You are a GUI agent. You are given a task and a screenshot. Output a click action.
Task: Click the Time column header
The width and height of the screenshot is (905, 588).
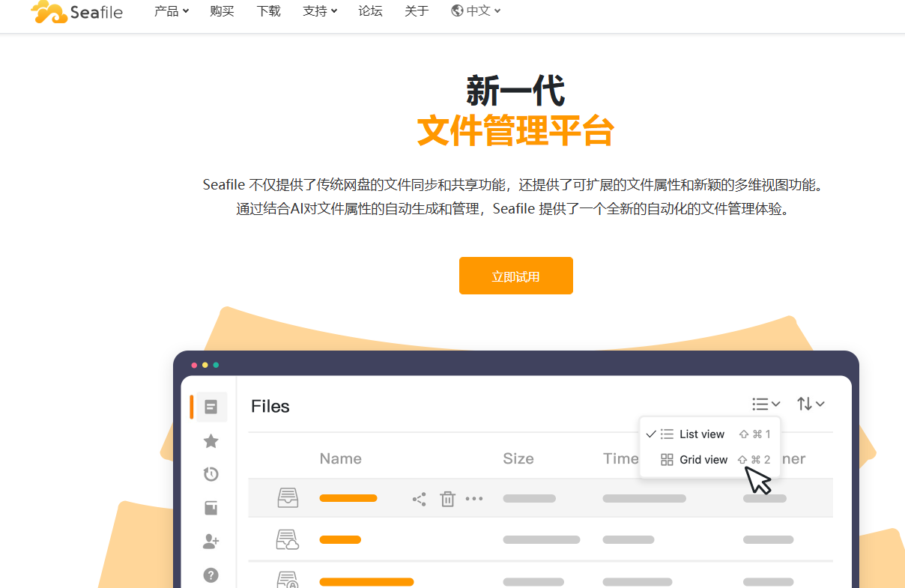(x=621, y=459)
